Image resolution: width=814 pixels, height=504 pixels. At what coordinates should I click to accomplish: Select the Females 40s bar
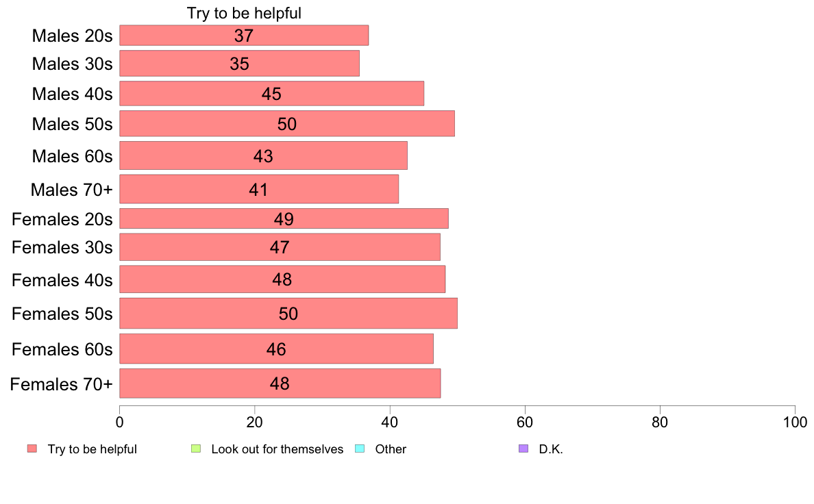[x=282, y=279]
